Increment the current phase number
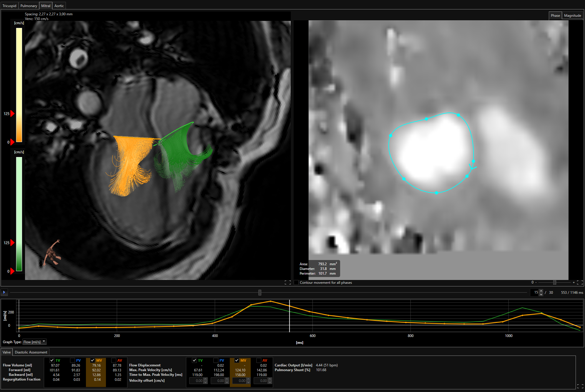This screenshot has height=392, width=585. coord(541,291)
